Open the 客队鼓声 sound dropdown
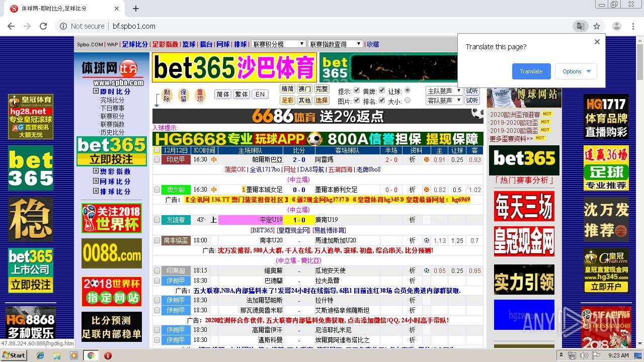 coord(444,101)
